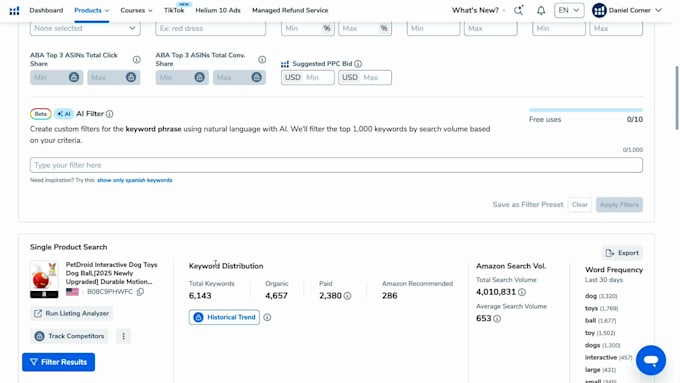Open the notifications bell
The image size is (680, 383).
541,10
